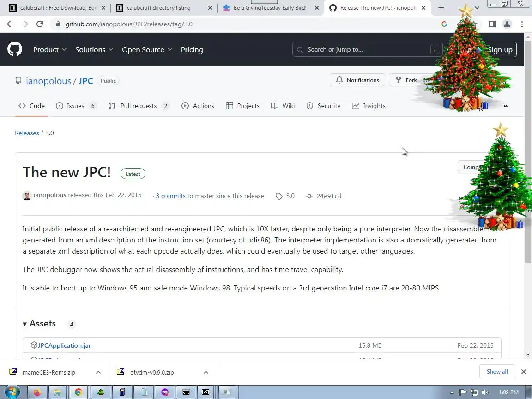The width and height of the screenshot is (532, 399).
Task: Open GitHub home via the Octocat logo
Action: (15, 49)
